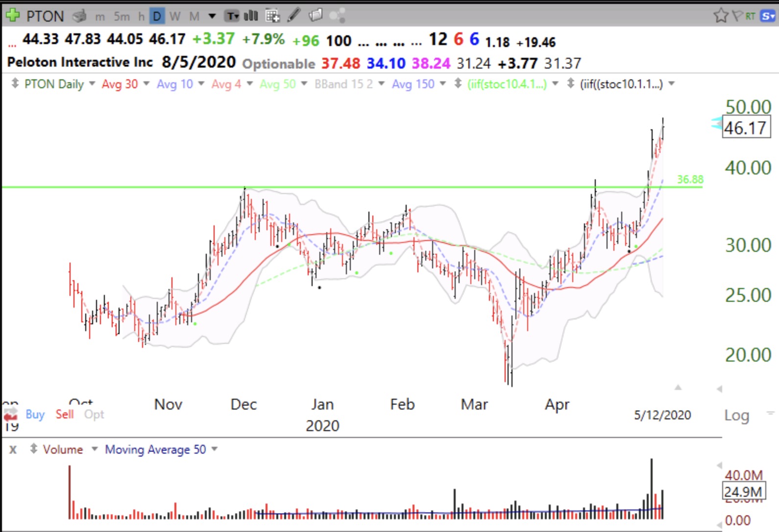Viewport: 779px width, 532px height.
Task: Click the printer icon next to PTON
Action: [79, 16]
